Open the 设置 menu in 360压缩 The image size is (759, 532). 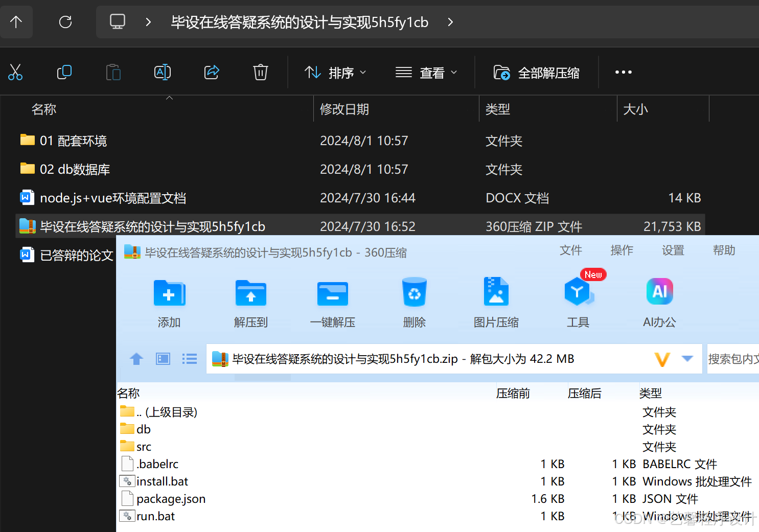click(673, 250)
